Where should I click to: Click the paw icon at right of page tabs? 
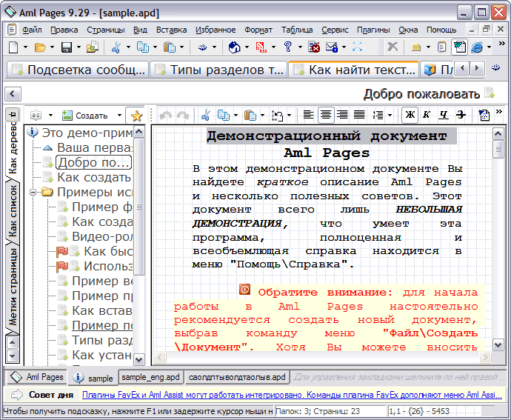[x=496, y=68]
